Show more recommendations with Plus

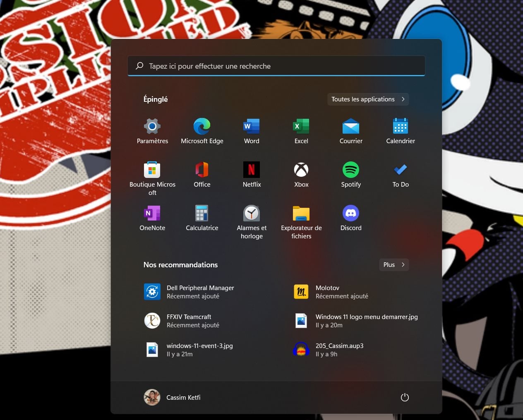tap(394, 265)
